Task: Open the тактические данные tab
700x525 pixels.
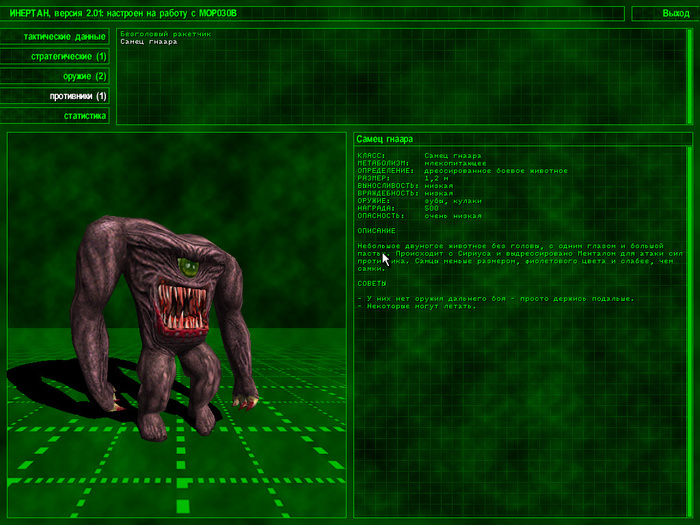Action: [x=56, y=36]
